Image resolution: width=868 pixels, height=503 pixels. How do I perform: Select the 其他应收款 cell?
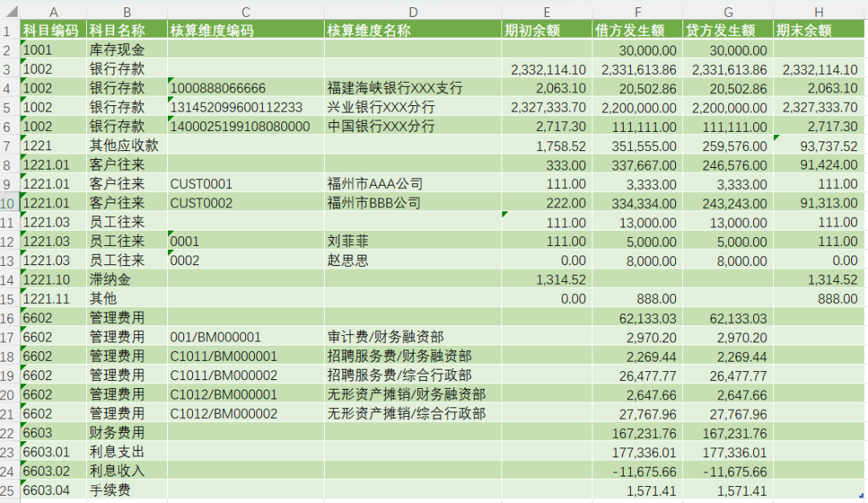click(x=127, y=145)
